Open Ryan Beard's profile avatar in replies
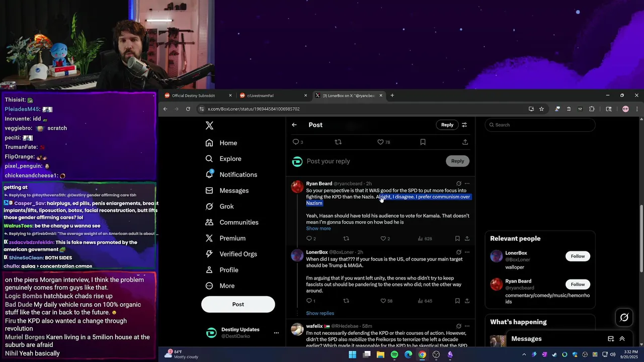This screenshot has height=362, width=644. pyautogui.click(x=297, y=187)
